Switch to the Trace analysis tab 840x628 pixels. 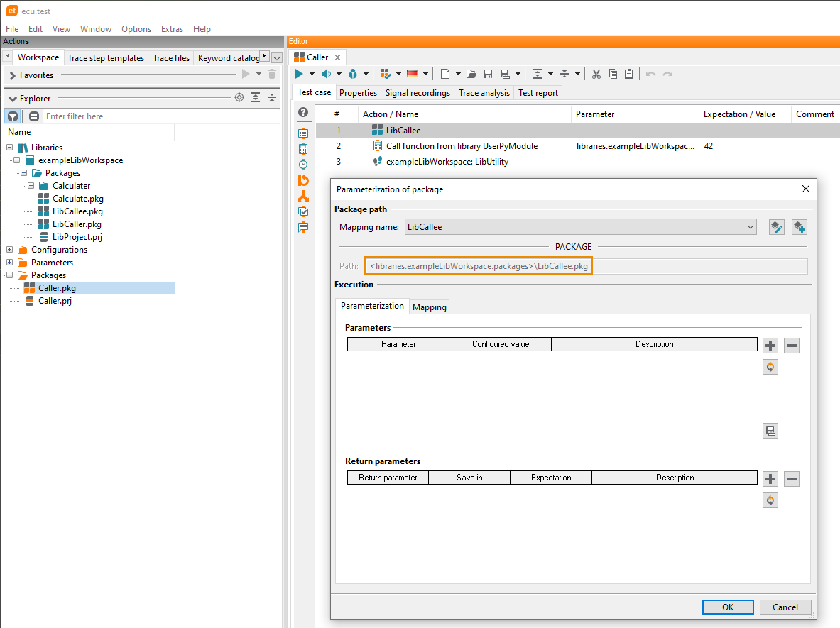pyautogui.click(x=484, y=93)
